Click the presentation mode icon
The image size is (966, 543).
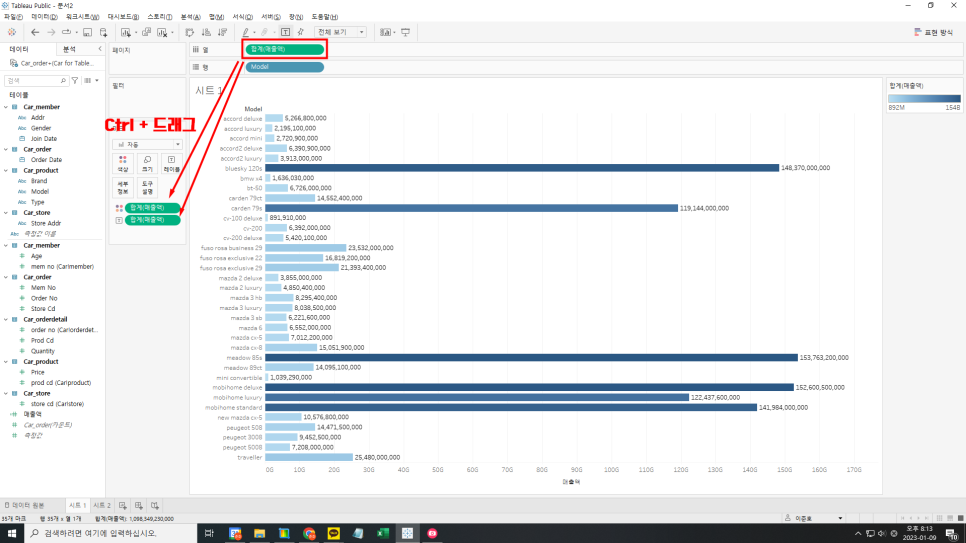[x=405, y=32]
